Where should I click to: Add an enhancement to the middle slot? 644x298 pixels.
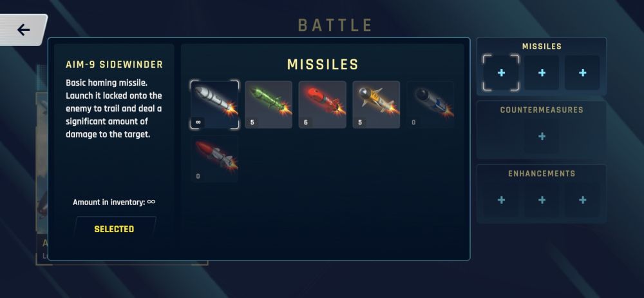(542, 200)
